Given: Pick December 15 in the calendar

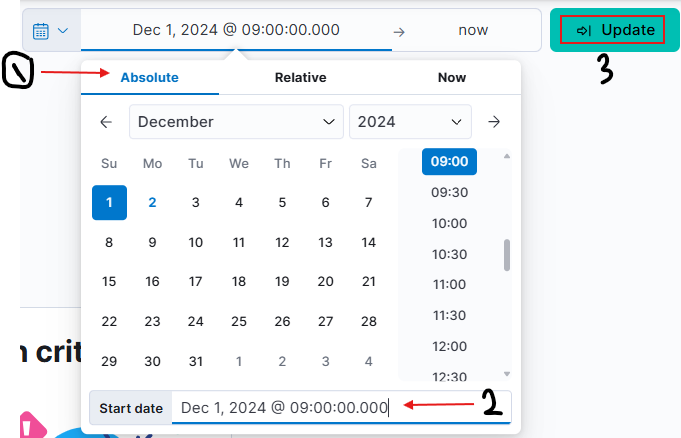Looking at the screenshot, I should click(109, 282).
